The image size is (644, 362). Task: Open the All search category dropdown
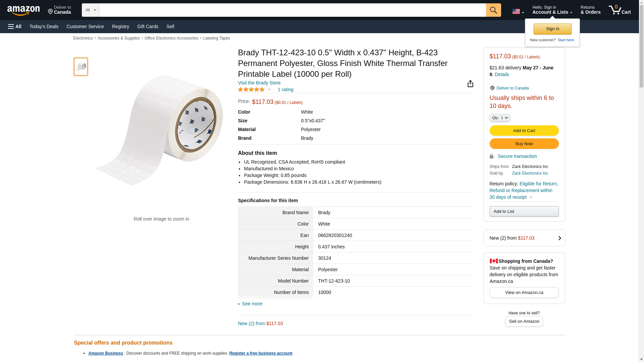point(90,10)
